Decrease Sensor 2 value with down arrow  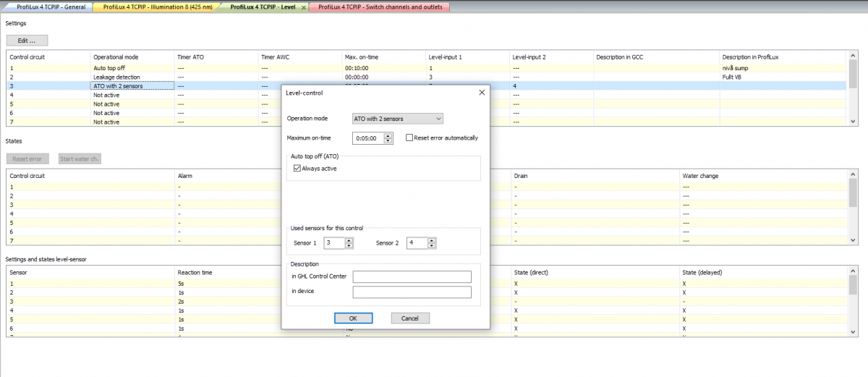coord(432,246)
